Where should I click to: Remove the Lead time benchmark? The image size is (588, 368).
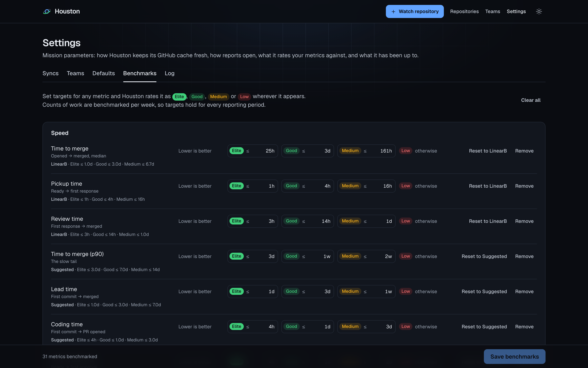tap(524, 292)
